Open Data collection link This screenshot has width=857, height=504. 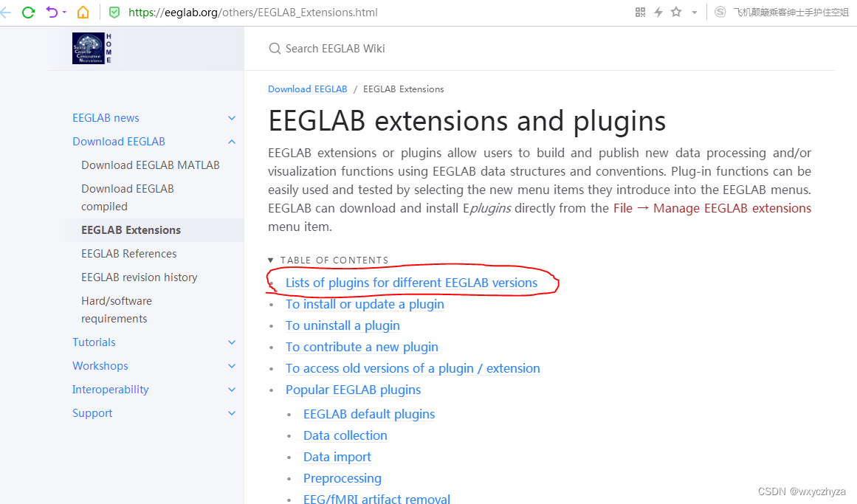point(345,435)
